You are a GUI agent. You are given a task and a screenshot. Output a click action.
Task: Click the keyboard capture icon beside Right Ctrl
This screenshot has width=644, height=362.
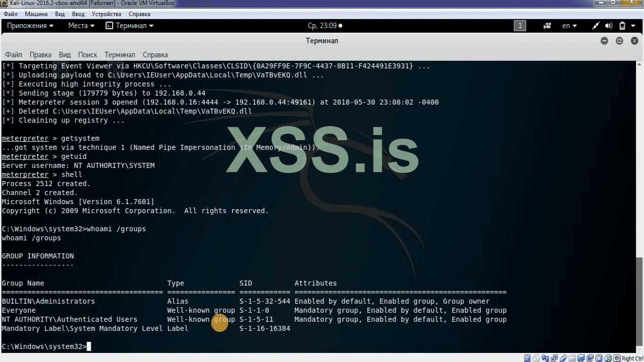(616, 358)
